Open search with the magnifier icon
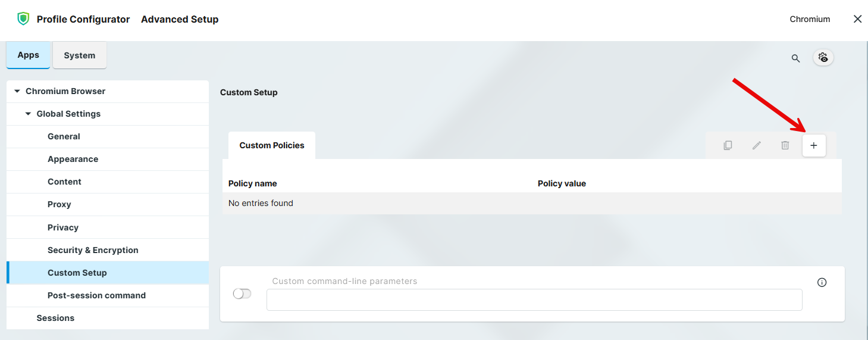The width and height of the screenshot is (868, 340). pos(795,58)
